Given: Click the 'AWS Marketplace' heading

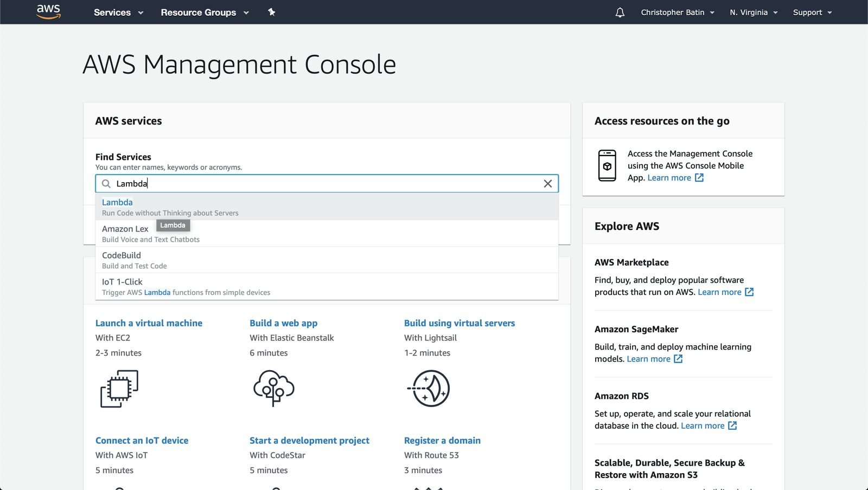Looking at the screenshot, I should click(631, 262).
